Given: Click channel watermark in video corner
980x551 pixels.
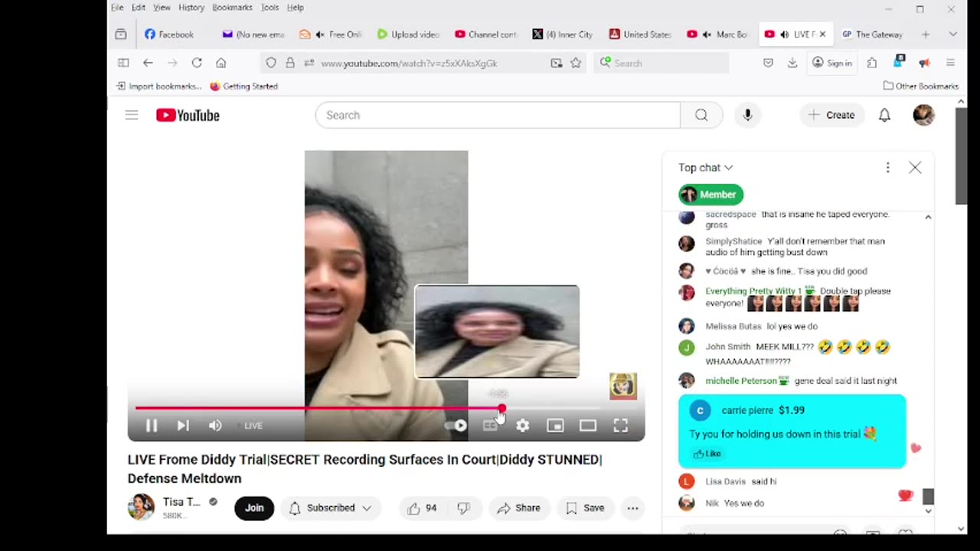Looking at the screenshot, I should (622, 386).
